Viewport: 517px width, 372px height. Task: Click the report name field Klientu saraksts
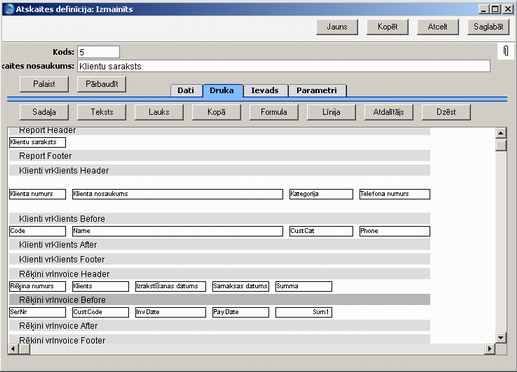pyautogui.click(x=284, y=66)
